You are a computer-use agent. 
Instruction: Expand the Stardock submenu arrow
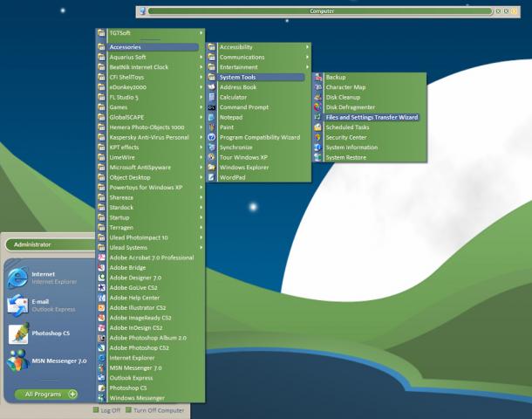click(x=201, y=208)
